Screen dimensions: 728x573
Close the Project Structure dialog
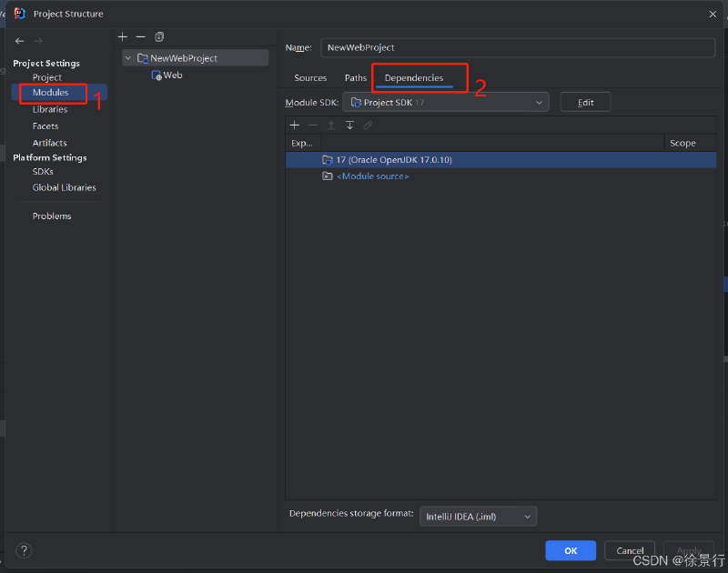point(713,14)
